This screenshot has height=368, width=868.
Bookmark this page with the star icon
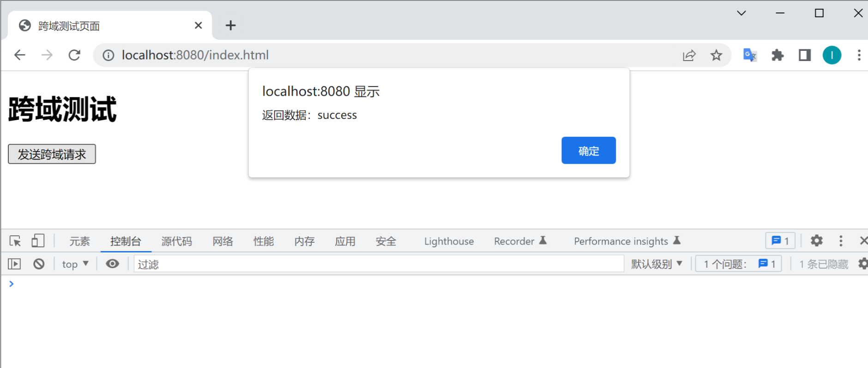pyautogui.click(x=716, y=55)
